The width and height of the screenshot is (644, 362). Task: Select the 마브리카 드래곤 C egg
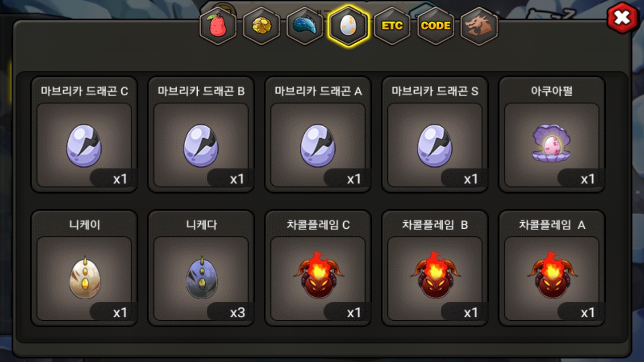[x=84, y=134]
